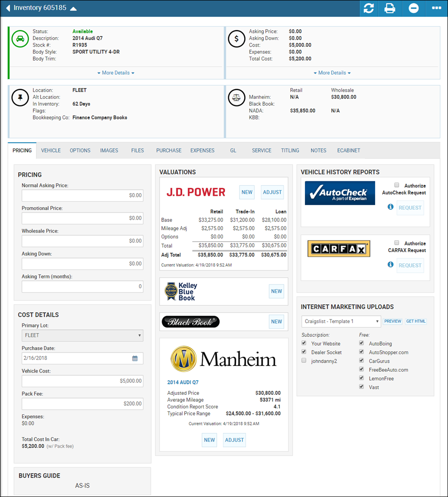
Task: Click the CARFAX logo
Action: coord(339,249)
